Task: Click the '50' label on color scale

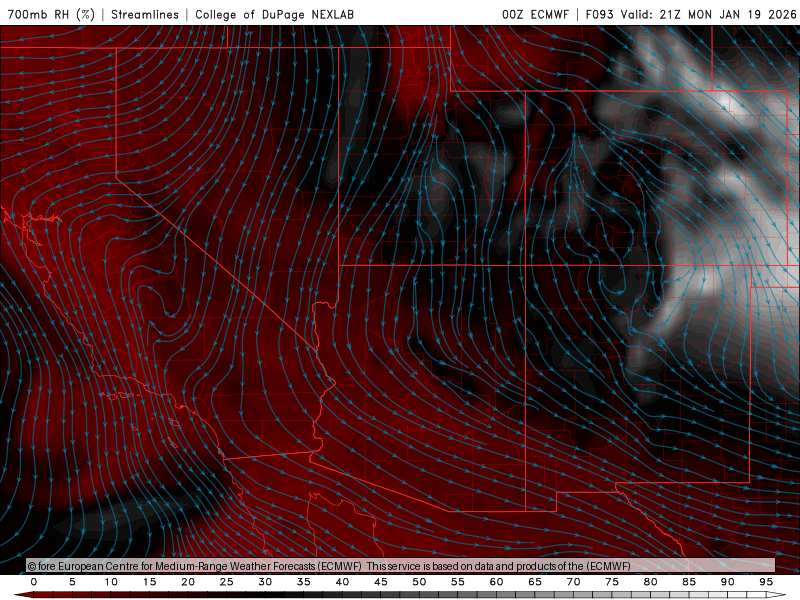Action: (419, 582)
